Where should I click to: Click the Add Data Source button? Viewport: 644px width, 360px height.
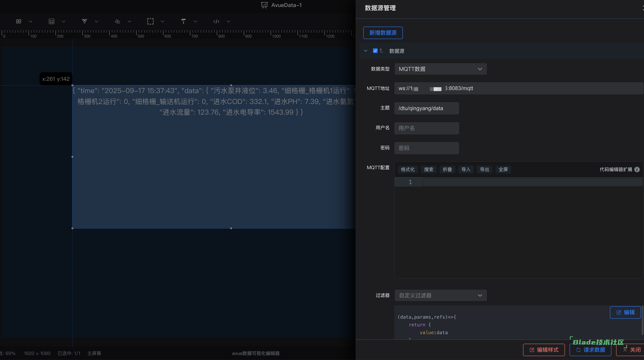click(x=383, y=33)
